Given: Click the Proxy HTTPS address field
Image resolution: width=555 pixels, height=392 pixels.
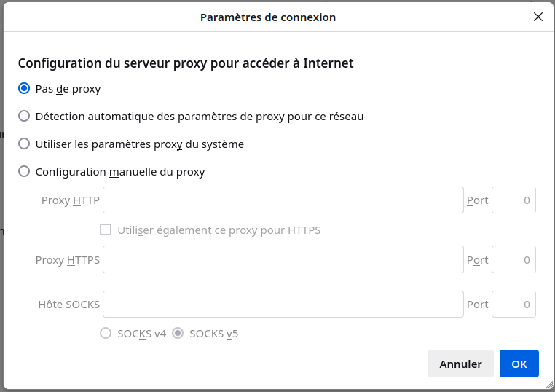Looking at the screenshot, I should (283, 259).
